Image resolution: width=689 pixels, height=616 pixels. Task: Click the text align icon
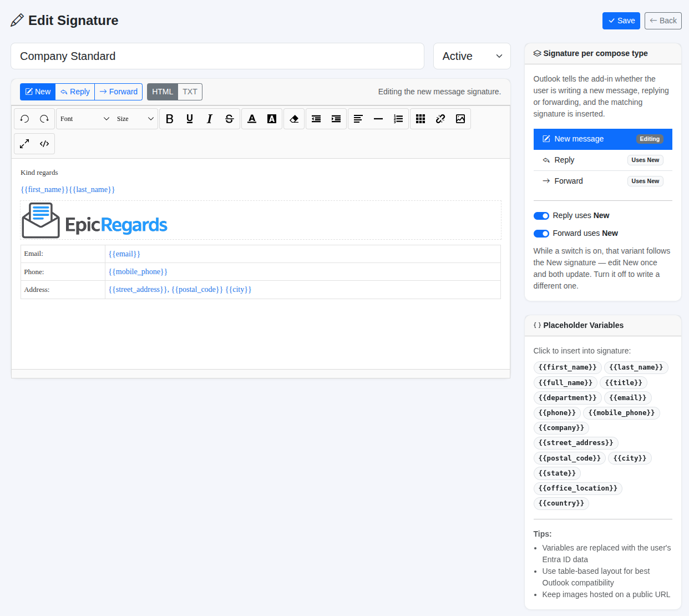pyautogui.click(x=358, y=119)
